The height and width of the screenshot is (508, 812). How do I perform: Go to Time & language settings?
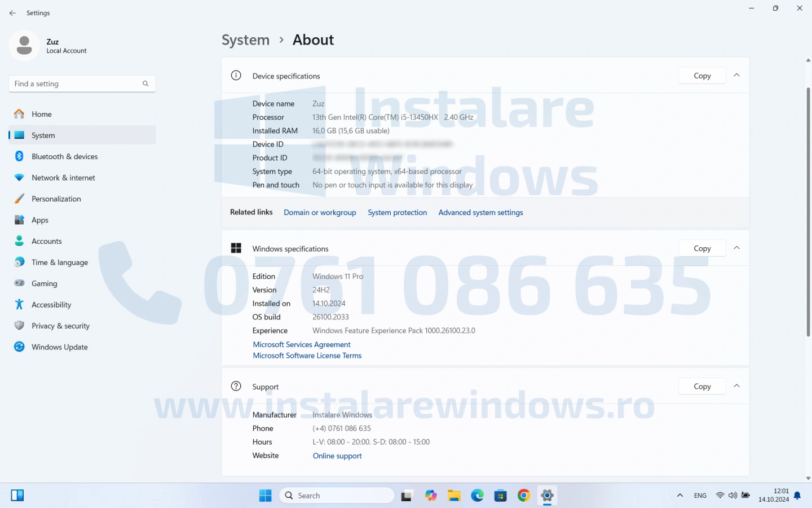(x=59, y=262)
